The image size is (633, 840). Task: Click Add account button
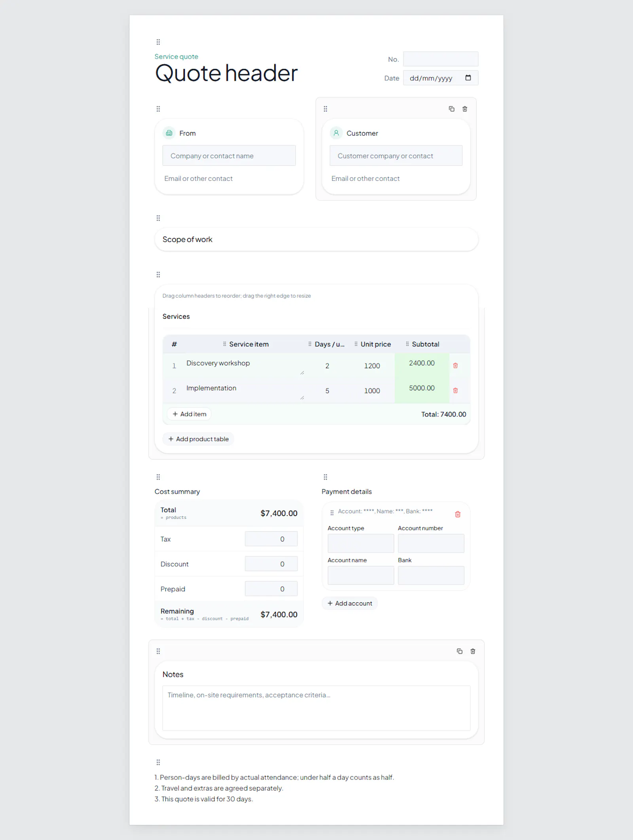[x=350, y=603]
